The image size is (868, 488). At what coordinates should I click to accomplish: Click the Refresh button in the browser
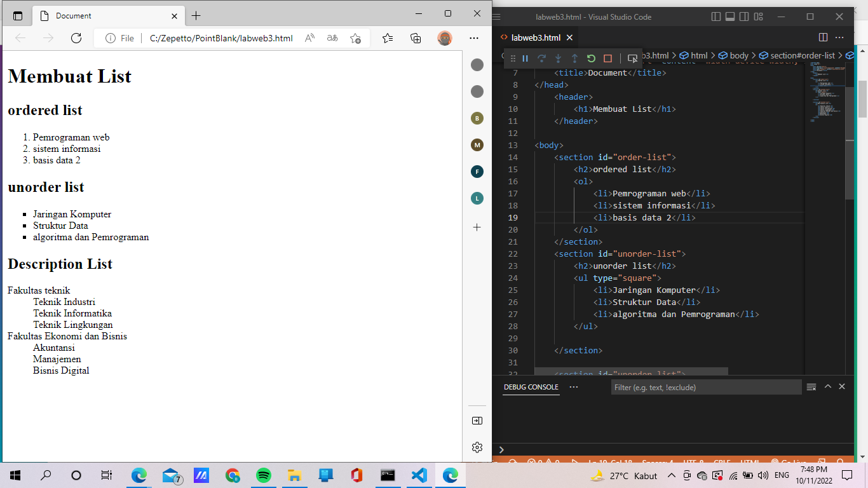point(76,38)
